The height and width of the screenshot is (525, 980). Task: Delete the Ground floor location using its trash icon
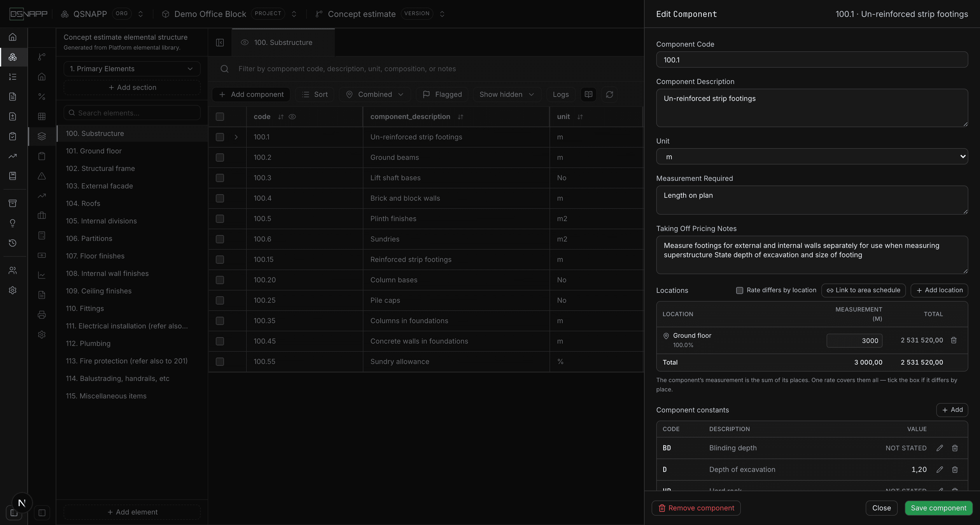click(x=954, y=340)
